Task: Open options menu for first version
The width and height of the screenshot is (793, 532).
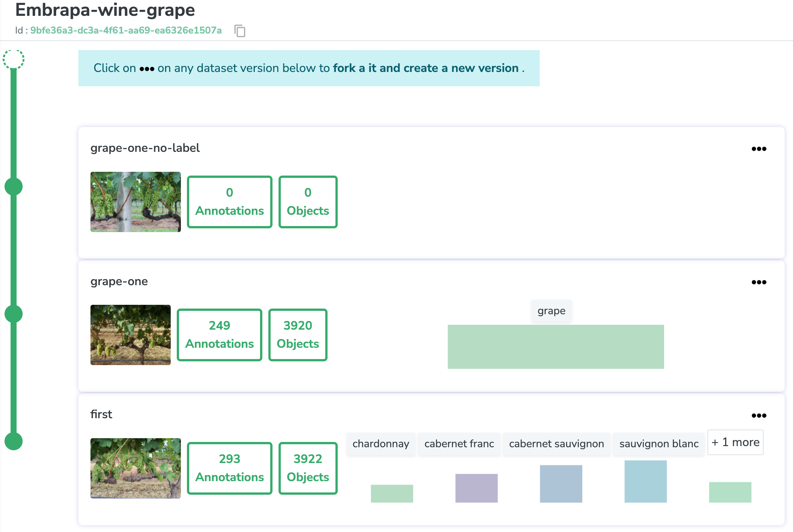Action: pos(759,416)
